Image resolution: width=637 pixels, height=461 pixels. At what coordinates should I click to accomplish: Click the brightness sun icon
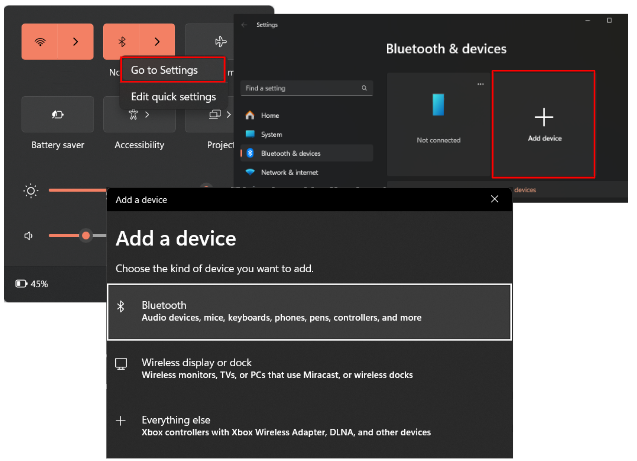31,190
